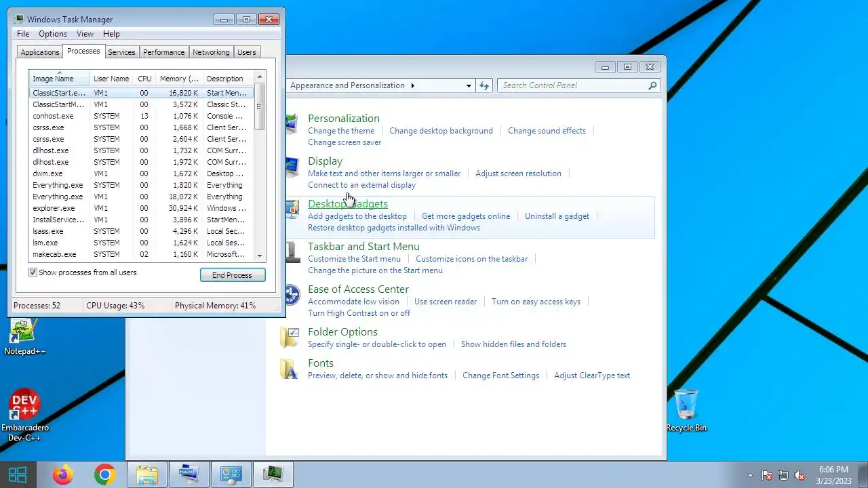Screen dimensions: 868x488
Task: Sort processes by Memory column
Action: [179, 79]
